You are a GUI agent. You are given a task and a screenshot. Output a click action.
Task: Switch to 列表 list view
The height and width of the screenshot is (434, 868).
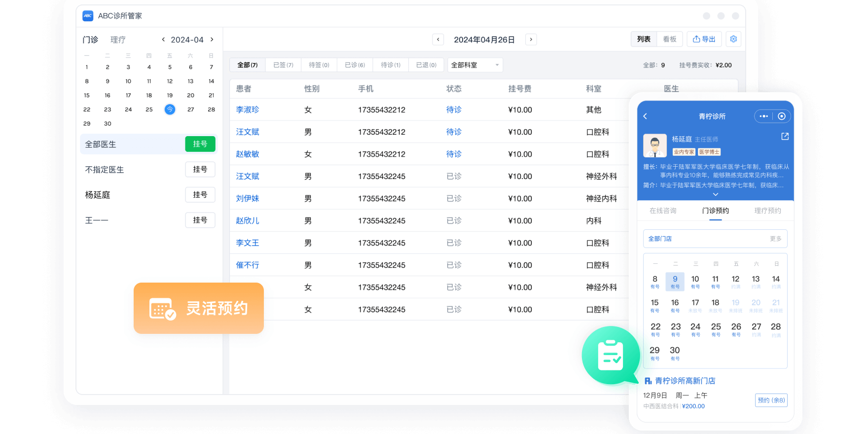[x=644, y=39]
